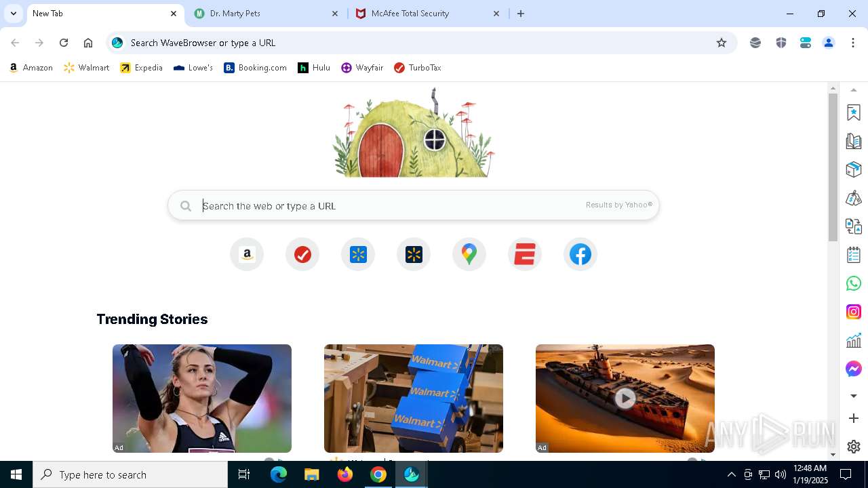The width and height of the screenshot is (868, 488).
Task: Click Type here to search in taskbar
Action: coord(130,474)
